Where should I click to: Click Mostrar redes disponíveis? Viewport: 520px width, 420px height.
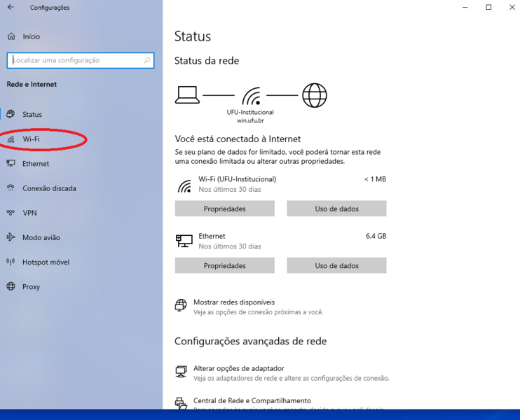pyautogui.click(x=233, y=302)
